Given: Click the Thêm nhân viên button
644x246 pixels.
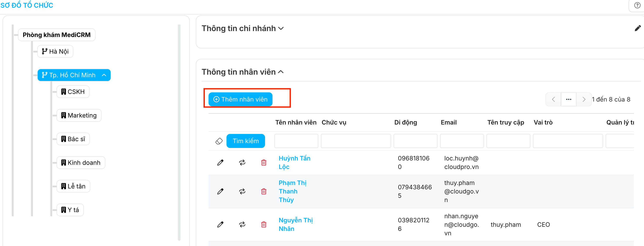Looking at the screenshot, I should (240, 99).
